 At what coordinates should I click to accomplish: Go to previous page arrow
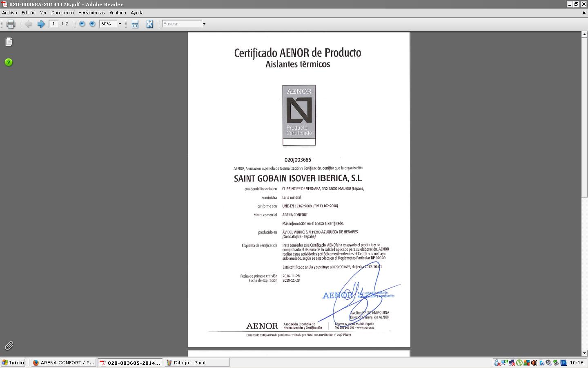tap(28, 24)
